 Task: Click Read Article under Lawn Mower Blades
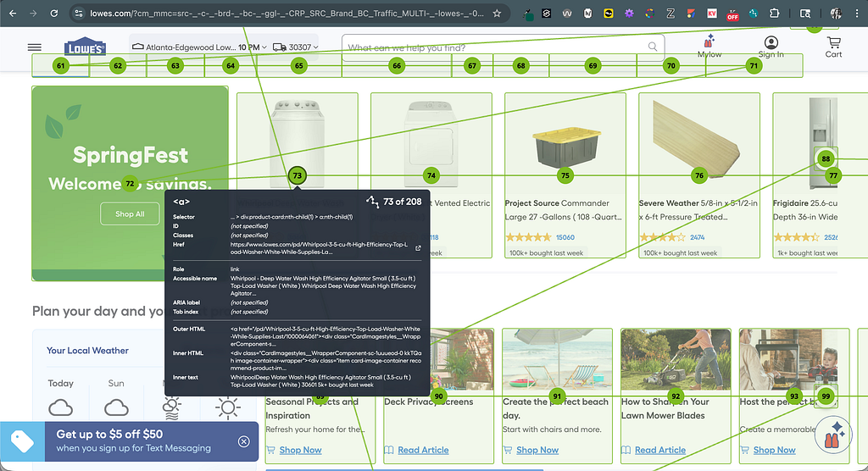coord(659,450)
